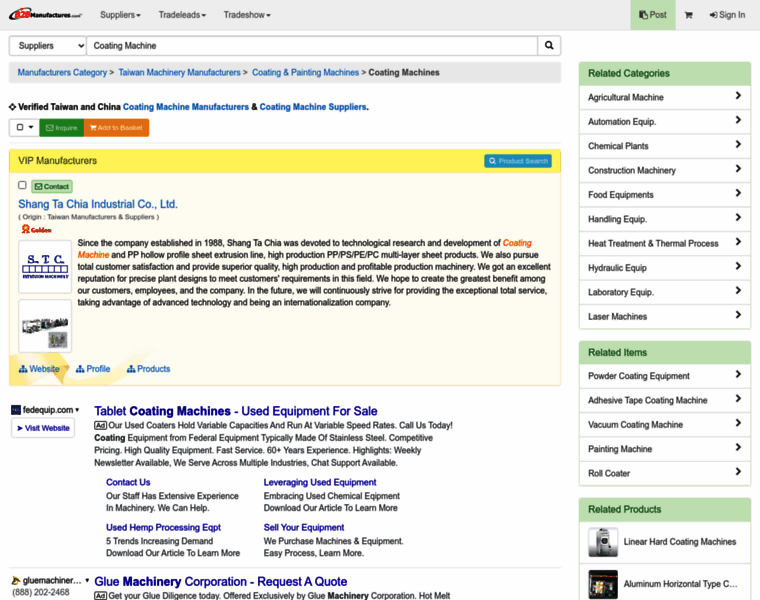Open chevron arrow beside Chemical Plants
760x600 pixels.
click(x=738, y=144)
